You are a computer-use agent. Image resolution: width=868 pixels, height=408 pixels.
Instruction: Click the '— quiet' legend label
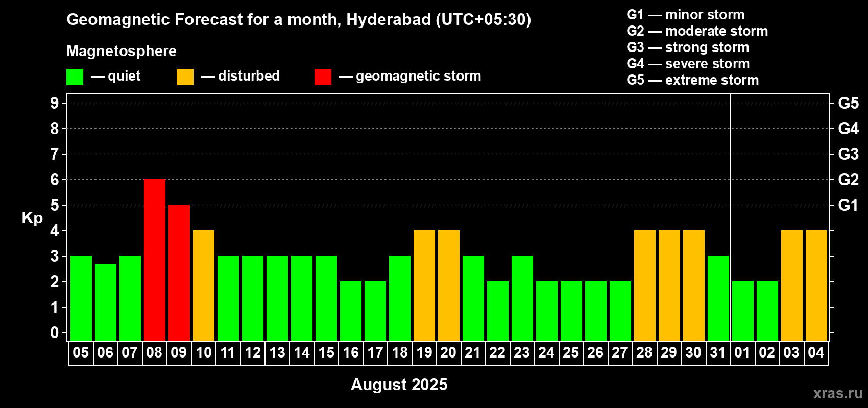[115, 76]
